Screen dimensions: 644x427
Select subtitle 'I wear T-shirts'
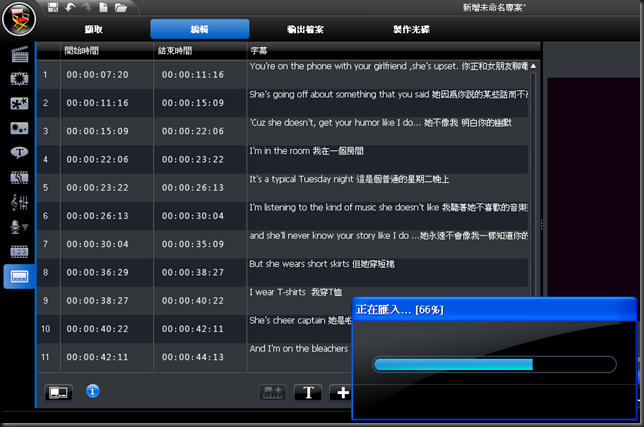[295, 292]
